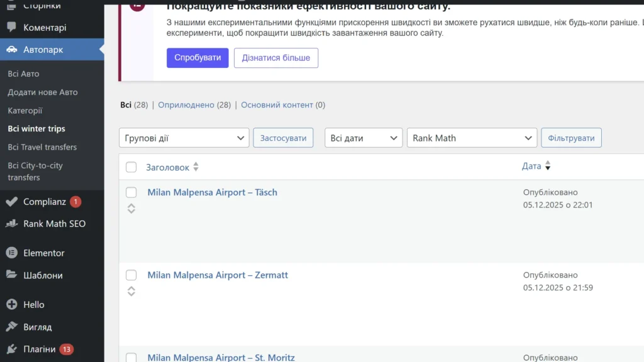Image resolution: width=644 pixels, height=362 pixels.
Task: Open Всі Travel transfers submenu item
Action: coord(42,147)
